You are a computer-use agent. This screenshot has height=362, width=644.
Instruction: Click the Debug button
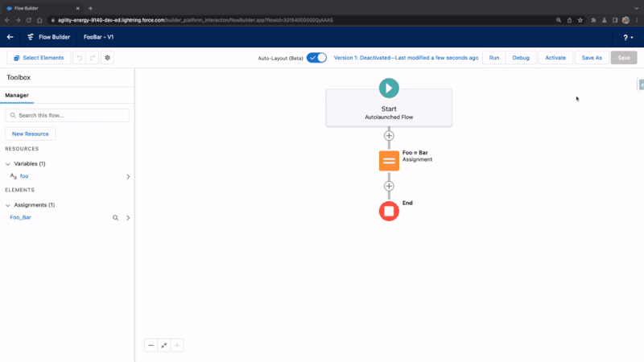coord(521,58)
